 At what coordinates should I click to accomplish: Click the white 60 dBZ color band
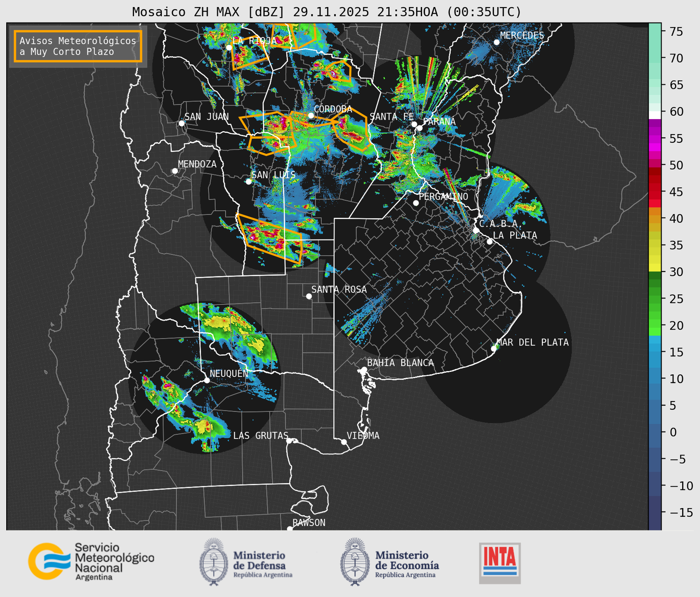click(655, 115)
